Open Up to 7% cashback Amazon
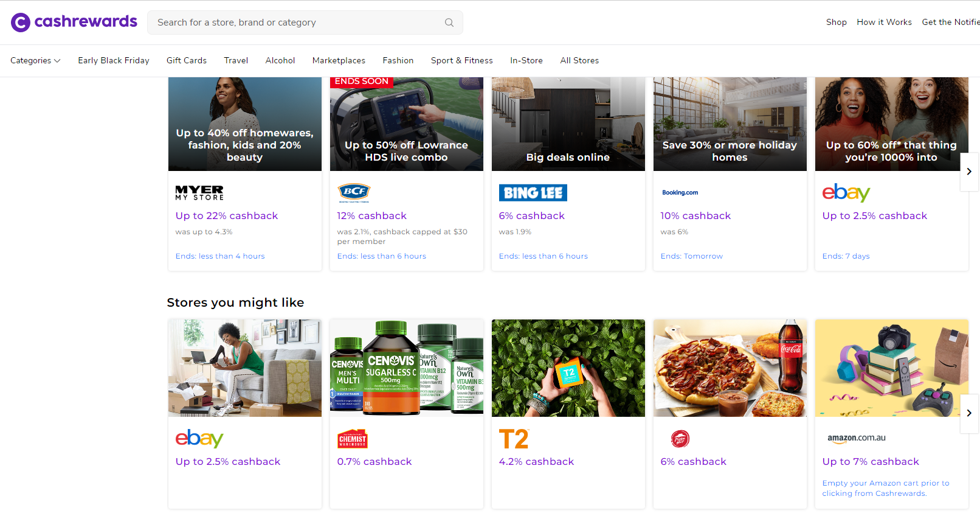 (x=871, y=461)
